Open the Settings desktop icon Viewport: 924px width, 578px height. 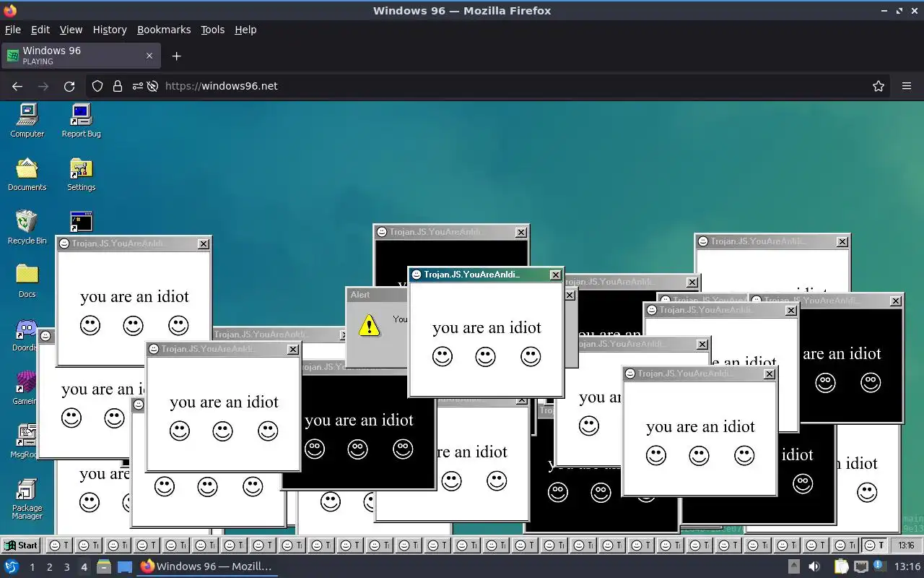point(81,174)
